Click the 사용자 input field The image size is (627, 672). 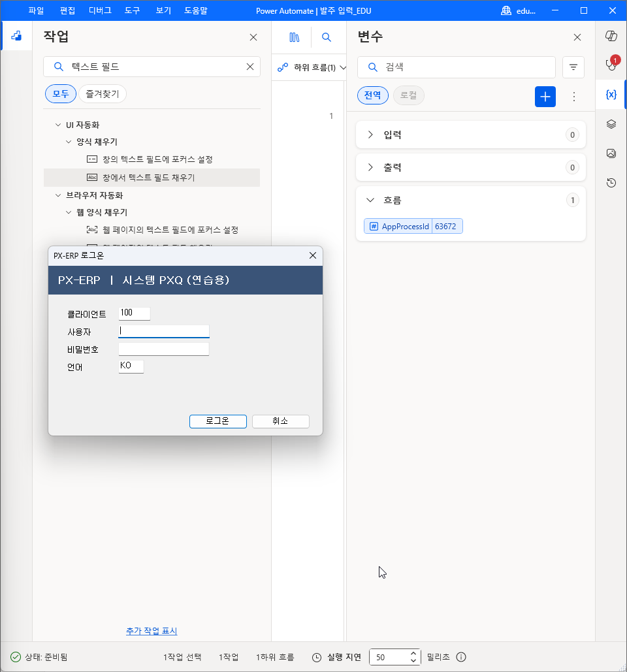(164, 331)
